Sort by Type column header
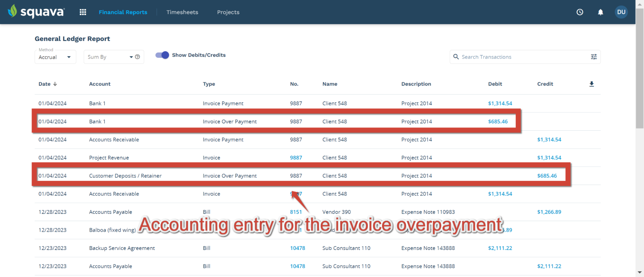Viewport: 644px width, 277px height. [209, 84]
